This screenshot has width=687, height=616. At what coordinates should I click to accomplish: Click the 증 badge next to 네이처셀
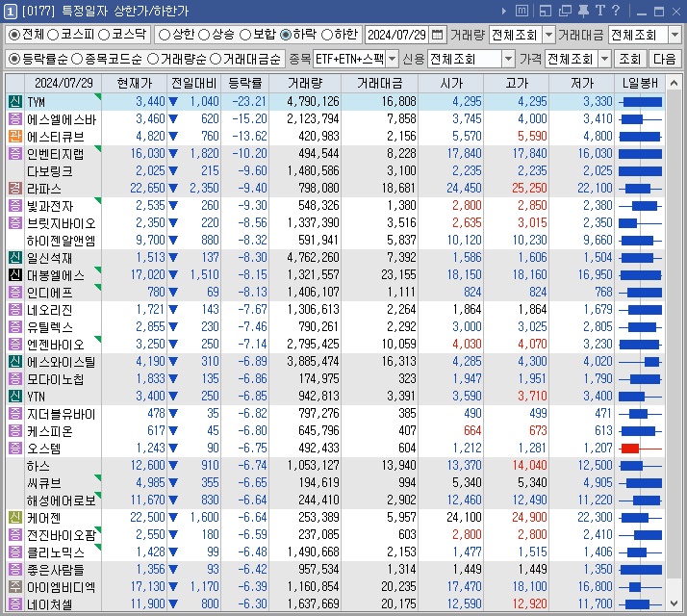(x=15, y=603)
